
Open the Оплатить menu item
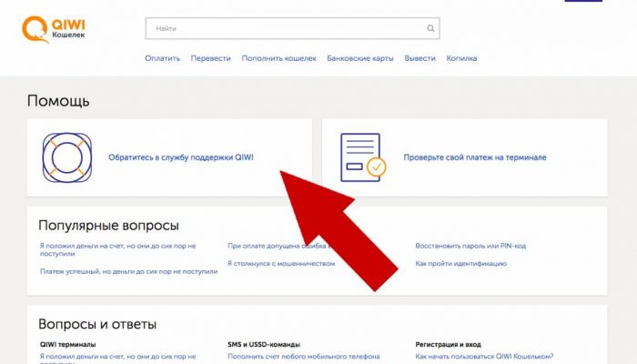[163, 58]
